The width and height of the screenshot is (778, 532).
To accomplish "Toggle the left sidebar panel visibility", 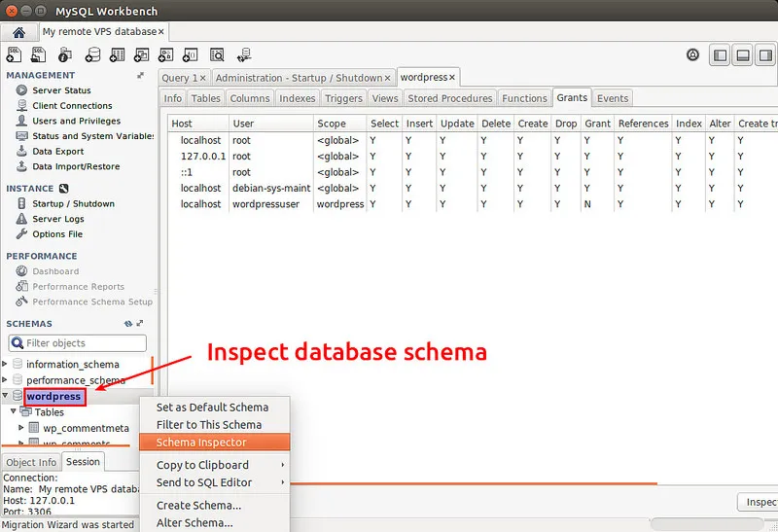I will point(720,55).
